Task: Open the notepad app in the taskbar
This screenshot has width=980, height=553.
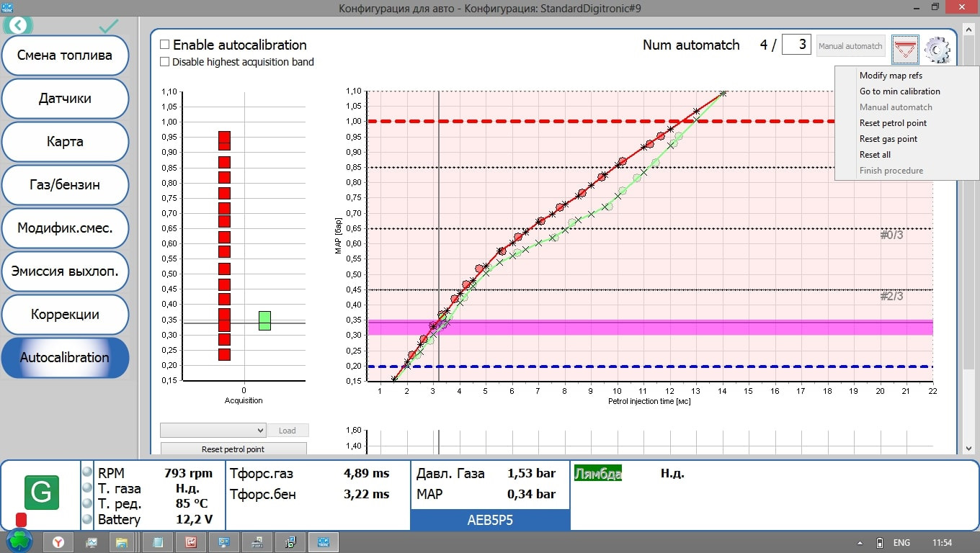Action: click(158, 542)
